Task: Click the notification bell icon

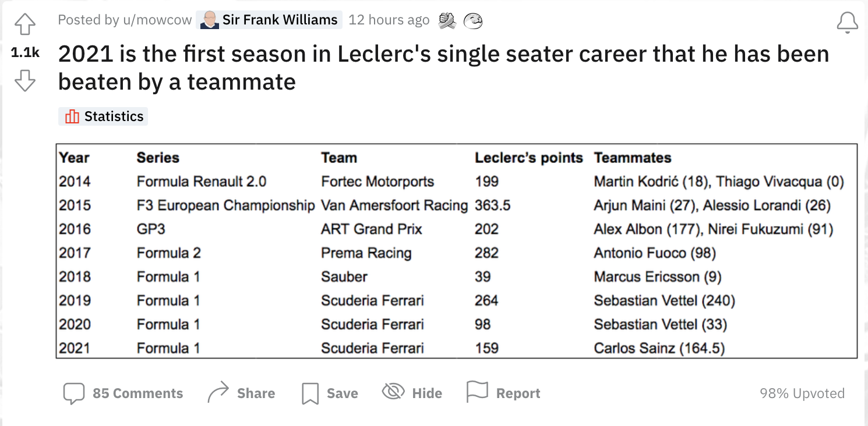Action: [x=847, y=23]
